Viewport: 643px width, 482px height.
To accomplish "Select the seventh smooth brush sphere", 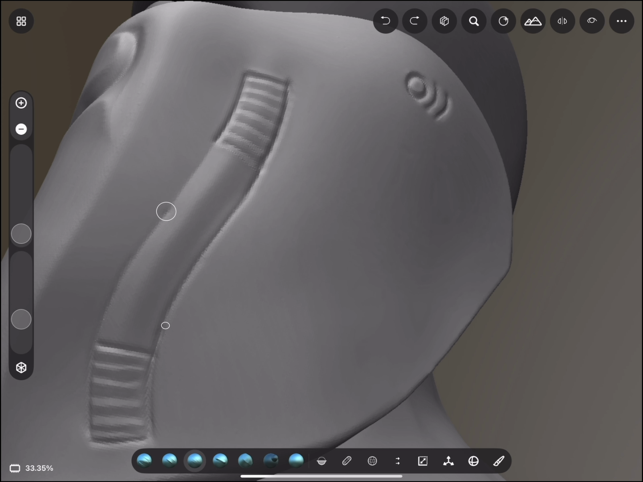I will click(296, 461).
